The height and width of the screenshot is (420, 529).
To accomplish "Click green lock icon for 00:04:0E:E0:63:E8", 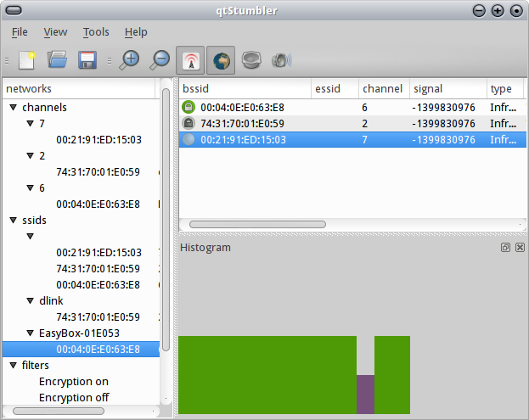I will (x=189, y=107).
